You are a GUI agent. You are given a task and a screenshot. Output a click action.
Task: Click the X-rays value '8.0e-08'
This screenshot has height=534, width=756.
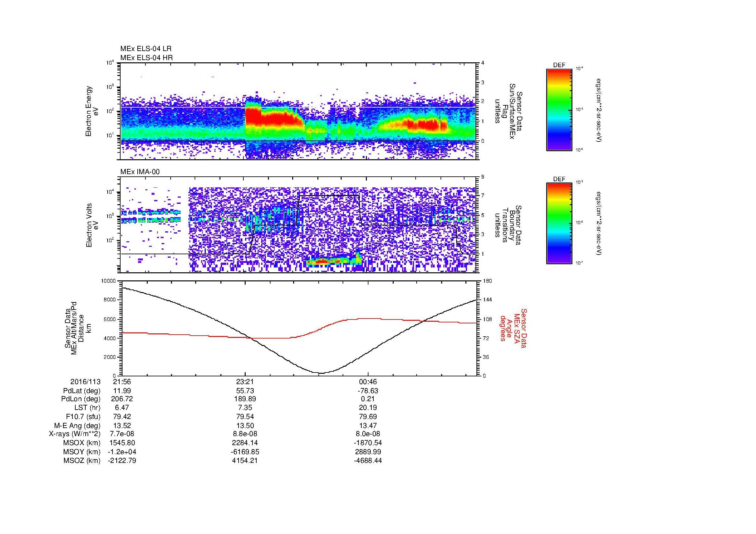[x=368, y=434]
